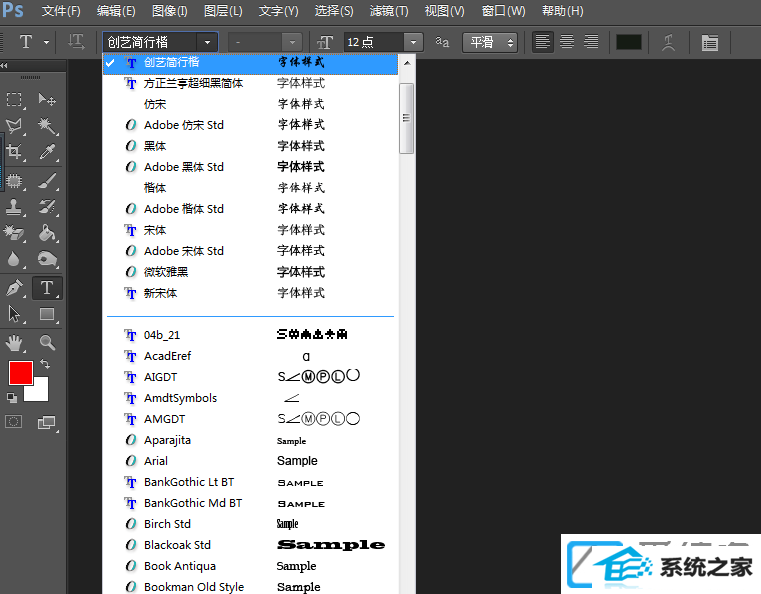Toggle the Character and Paragraph panels
761x594 pixels.
[x=710, y=43]
